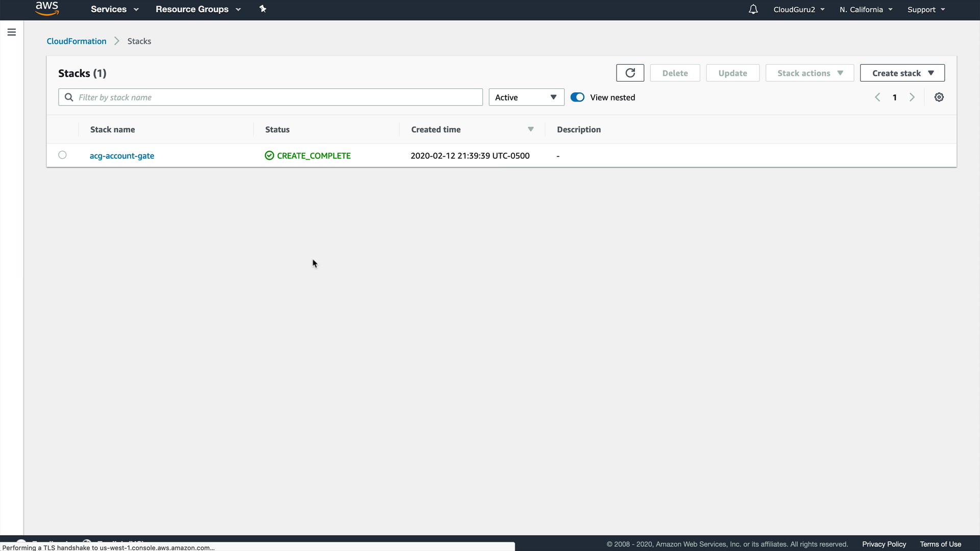Refresh the stacks list
Screen dimensions: 980x551
(x=630, y=73)
